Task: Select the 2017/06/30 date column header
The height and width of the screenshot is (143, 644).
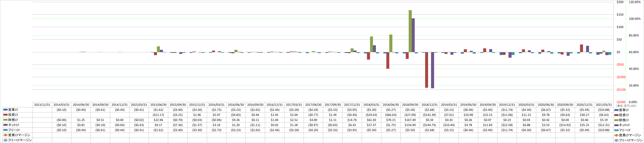Action: [x=313, y=105]
